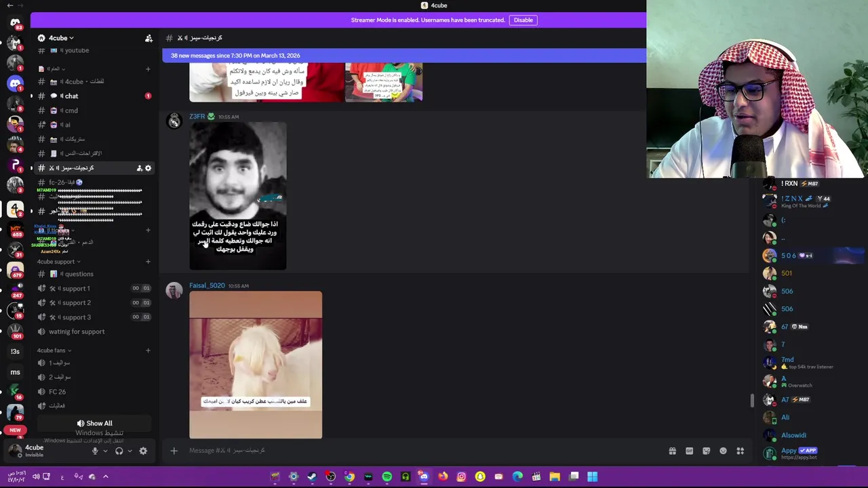This screenshot has width=868, height=488.
Task: Open the Windows Start button
Action: point(592,476)
